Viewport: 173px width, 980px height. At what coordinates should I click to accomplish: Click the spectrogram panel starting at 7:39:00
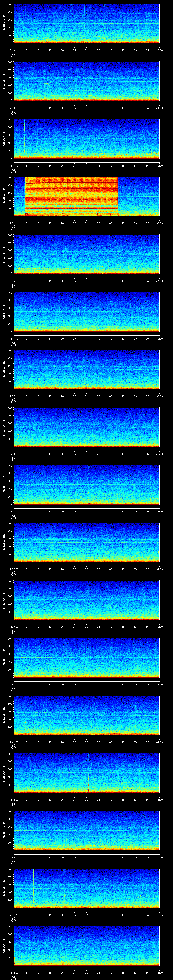click(86, 600)
